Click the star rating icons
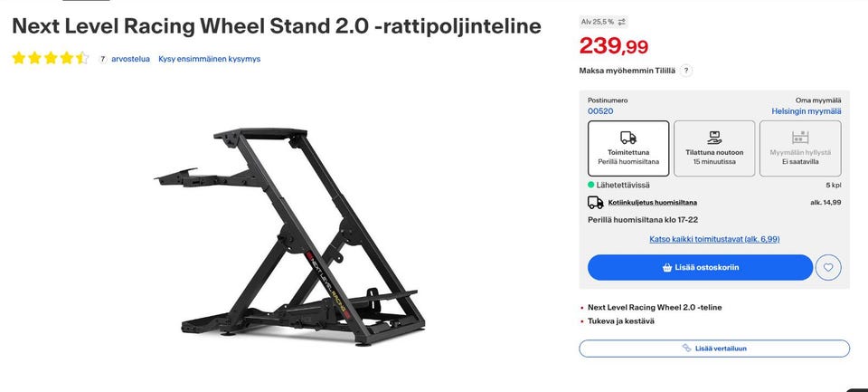 (51, 59)
